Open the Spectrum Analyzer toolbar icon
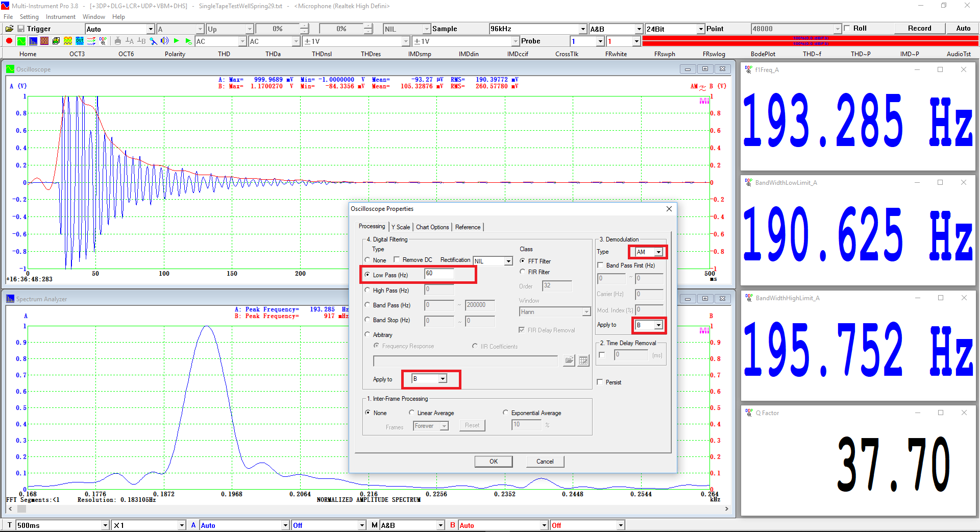Viewport: 980px width, 532px height. [x=33, y=41]
